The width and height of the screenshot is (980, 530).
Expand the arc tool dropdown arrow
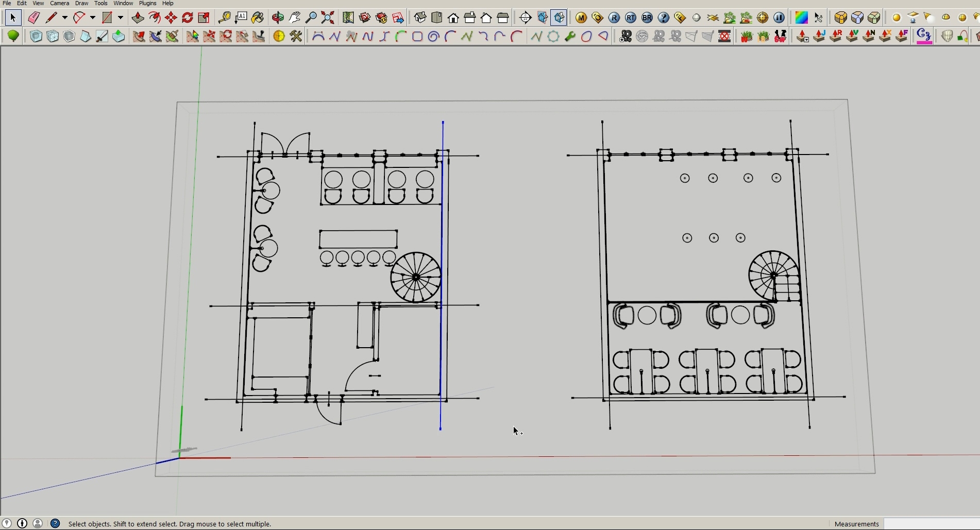click(x=93, y=18)
